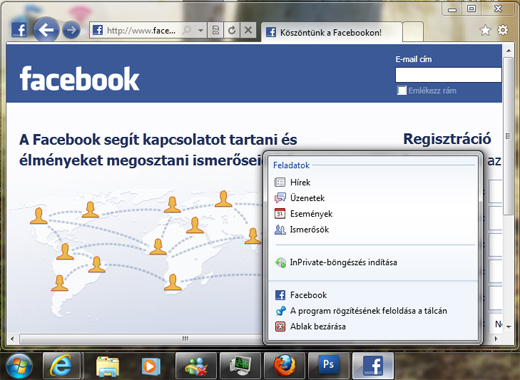Open a new blank tab

413,32
